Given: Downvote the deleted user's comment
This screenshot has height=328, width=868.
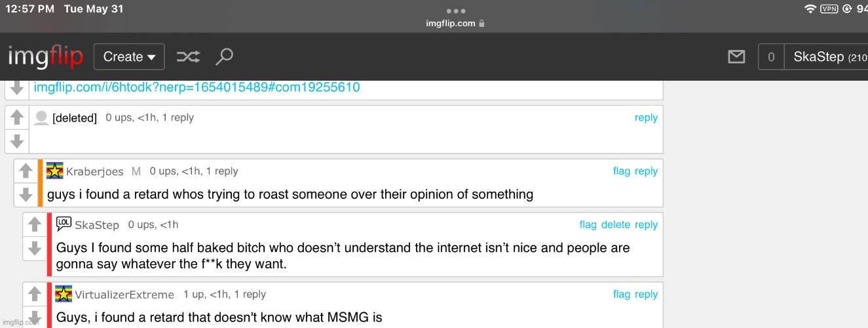Looking at the screenshot, I should click(17, 140).
